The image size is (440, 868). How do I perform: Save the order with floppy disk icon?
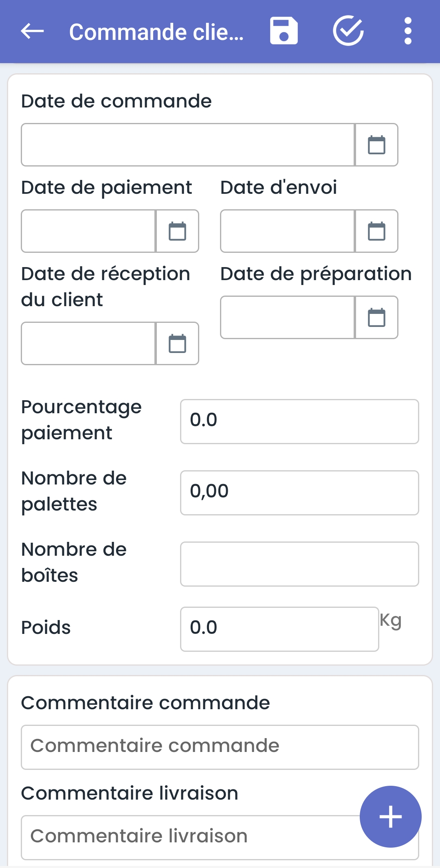coord(284,31)
